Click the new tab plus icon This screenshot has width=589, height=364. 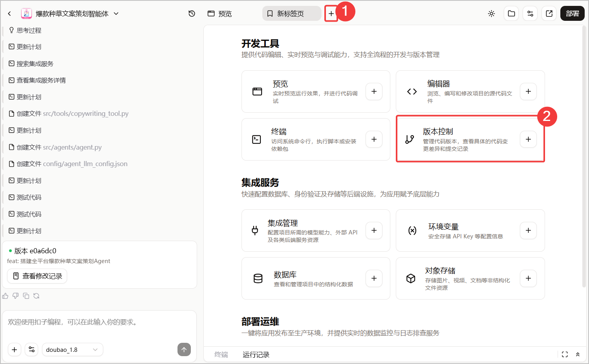[331, 14]
